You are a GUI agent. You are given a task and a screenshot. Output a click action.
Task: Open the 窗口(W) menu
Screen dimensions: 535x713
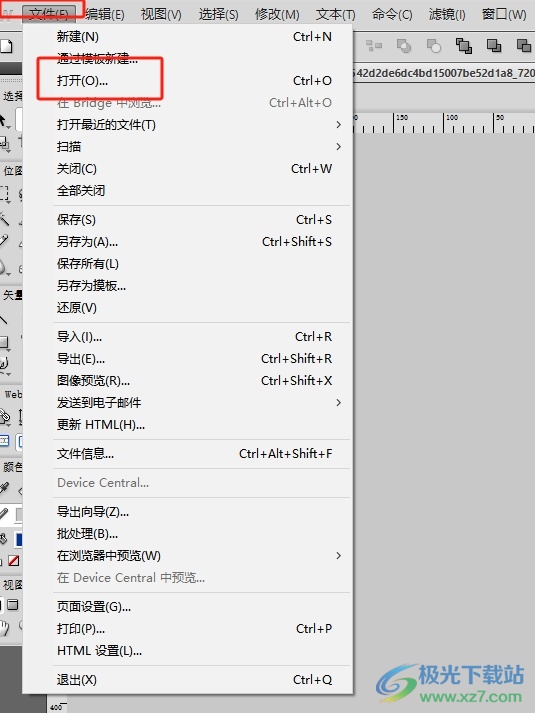(x=504, y=15)
